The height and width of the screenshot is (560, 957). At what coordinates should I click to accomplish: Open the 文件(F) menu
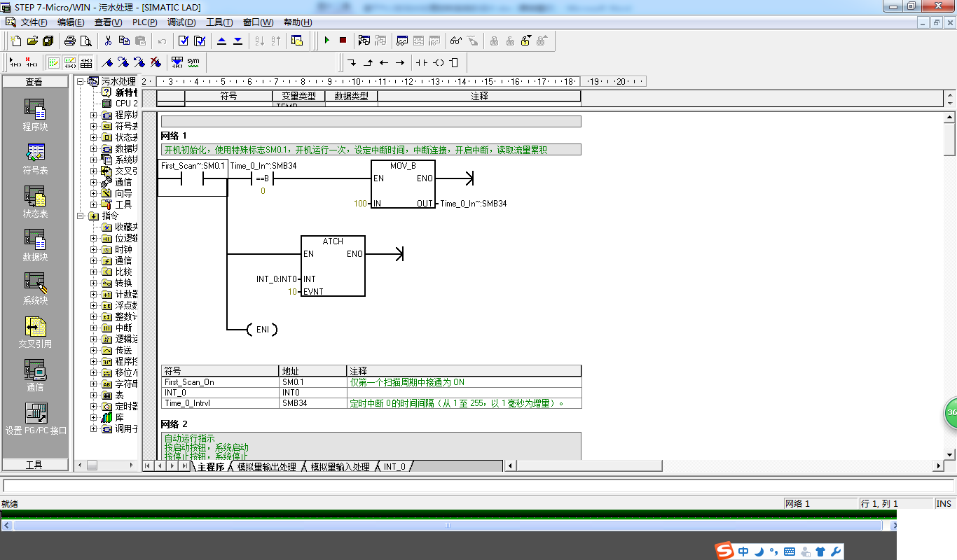[34, 22]
